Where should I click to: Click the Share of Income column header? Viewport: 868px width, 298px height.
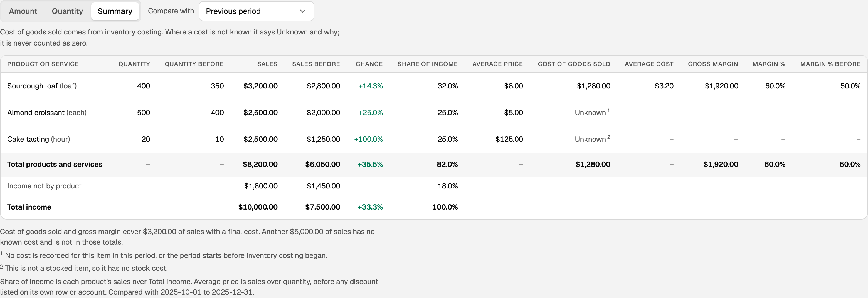[x=427, y=64]
